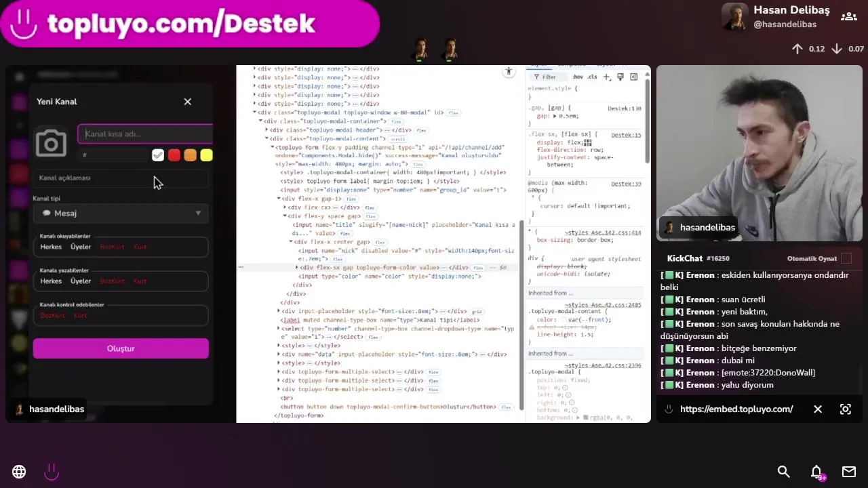Click the screenshot capture icon beside embed URL
The image size is (868, 488).
coord(846,409)
